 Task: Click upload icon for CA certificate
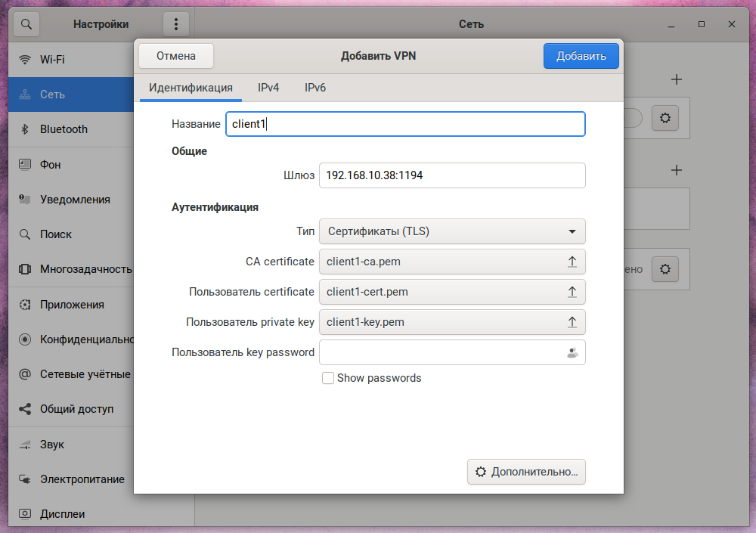click(572, 262)
